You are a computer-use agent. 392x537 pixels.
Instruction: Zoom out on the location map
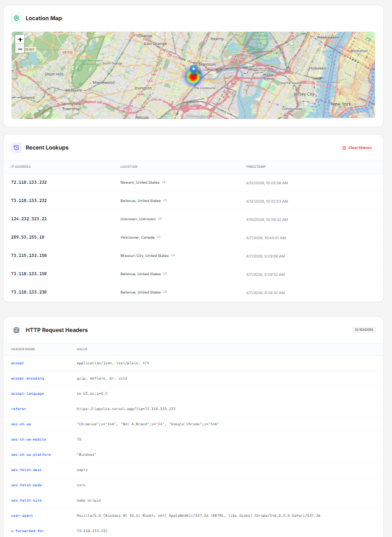pyautogui.click(x=20, y=49)
